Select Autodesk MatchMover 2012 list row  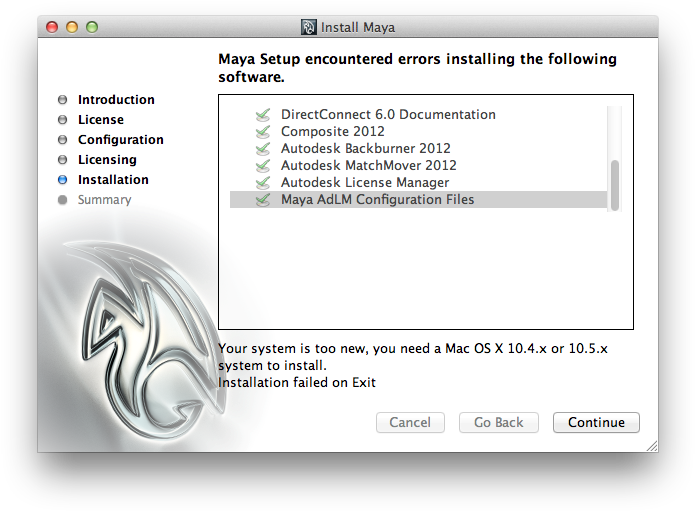418,166
